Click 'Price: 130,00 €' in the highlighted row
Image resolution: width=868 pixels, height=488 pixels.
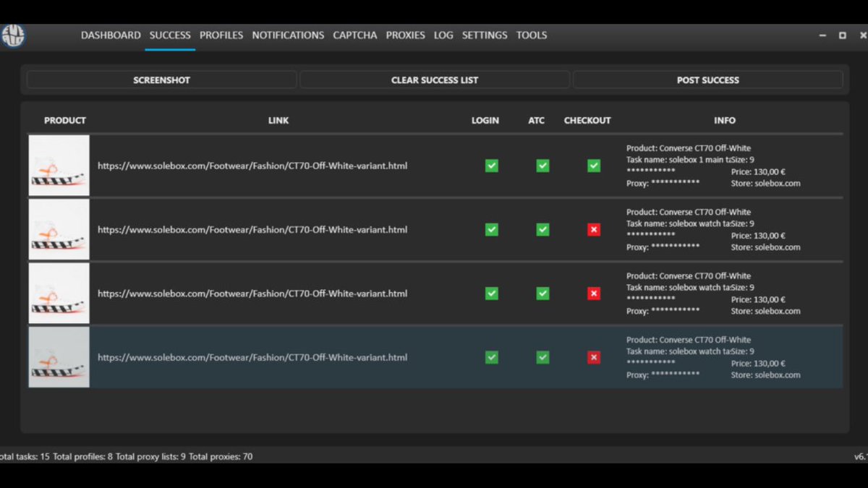(x=758, y=364)
